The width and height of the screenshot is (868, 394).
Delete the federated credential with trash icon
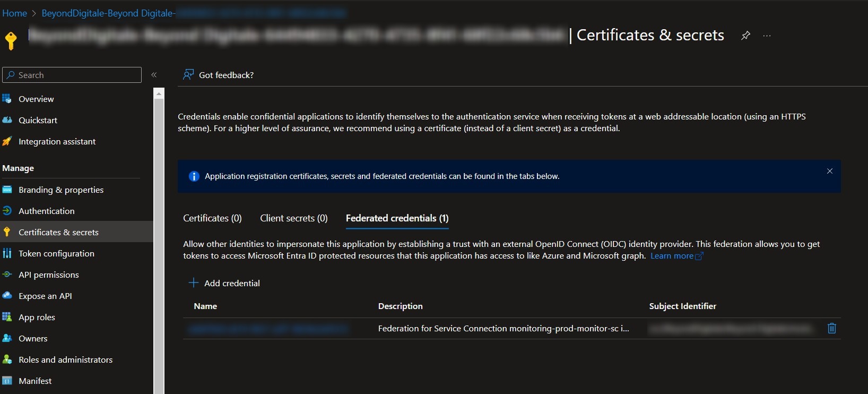tap(832, 328)
